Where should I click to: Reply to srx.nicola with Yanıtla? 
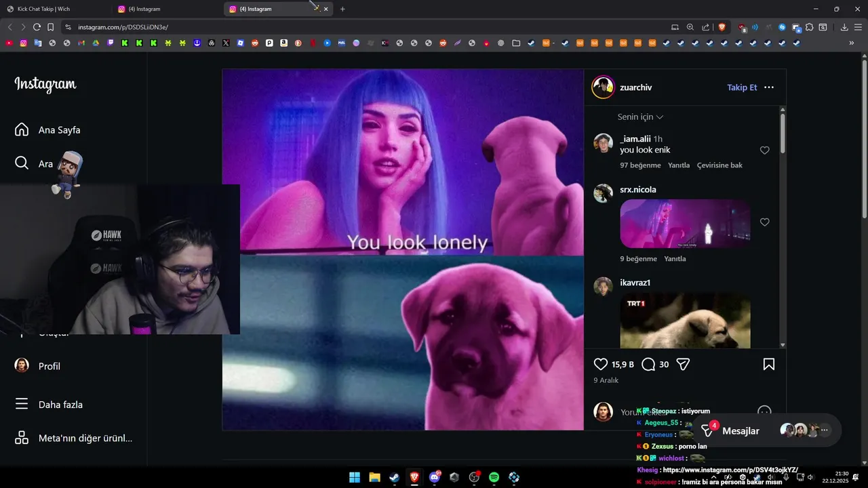(x=675, y=259)
